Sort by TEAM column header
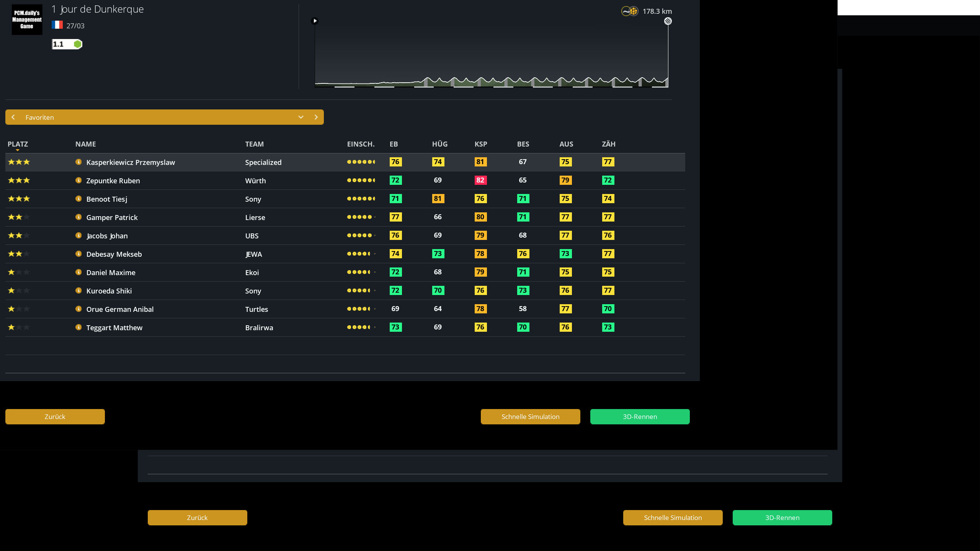 point(255,144)
